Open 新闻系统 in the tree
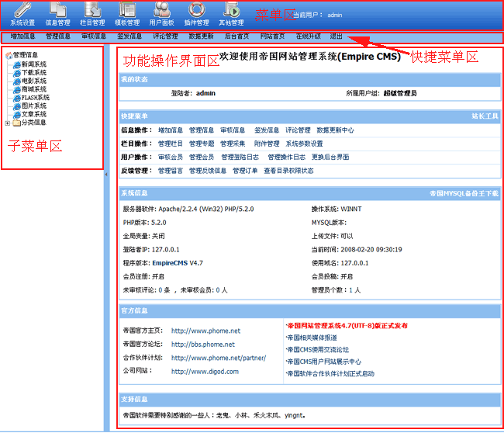 [x=34, y=64]
